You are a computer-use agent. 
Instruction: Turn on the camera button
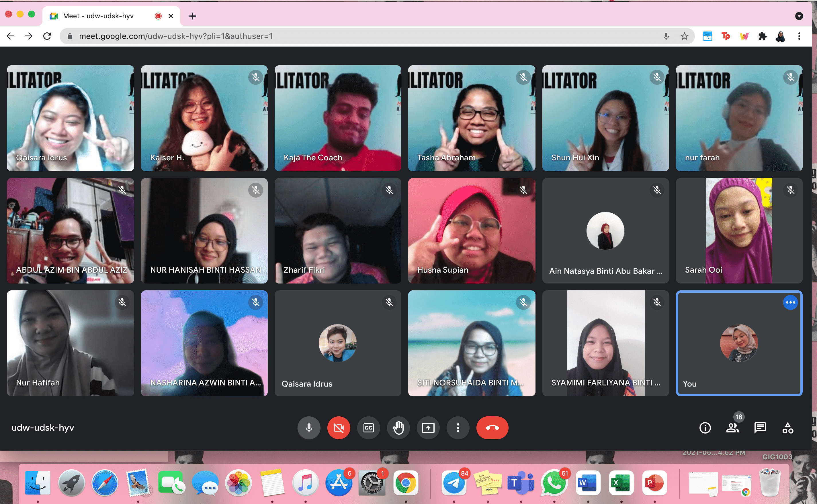tap(339, 428)
